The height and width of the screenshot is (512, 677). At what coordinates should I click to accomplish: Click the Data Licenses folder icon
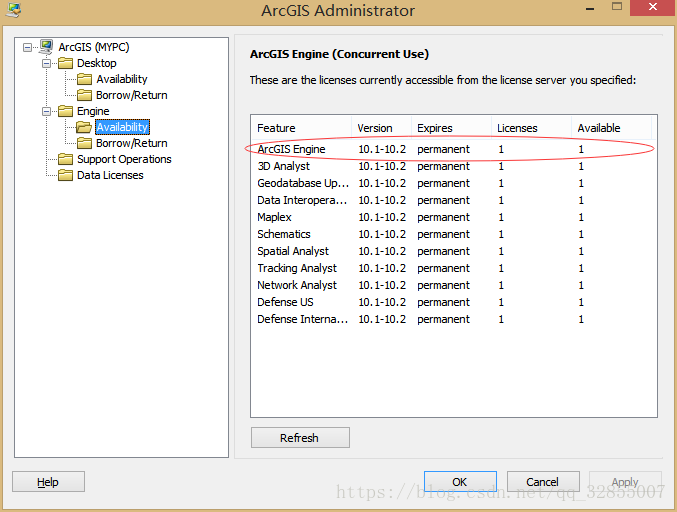click(65, 175)
